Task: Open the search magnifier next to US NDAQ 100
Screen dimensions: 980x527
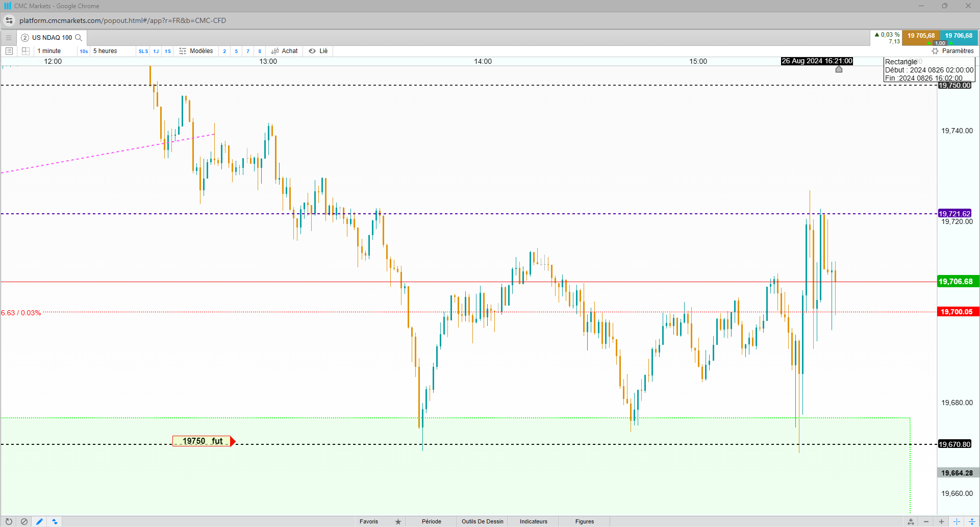Action: 79,38
